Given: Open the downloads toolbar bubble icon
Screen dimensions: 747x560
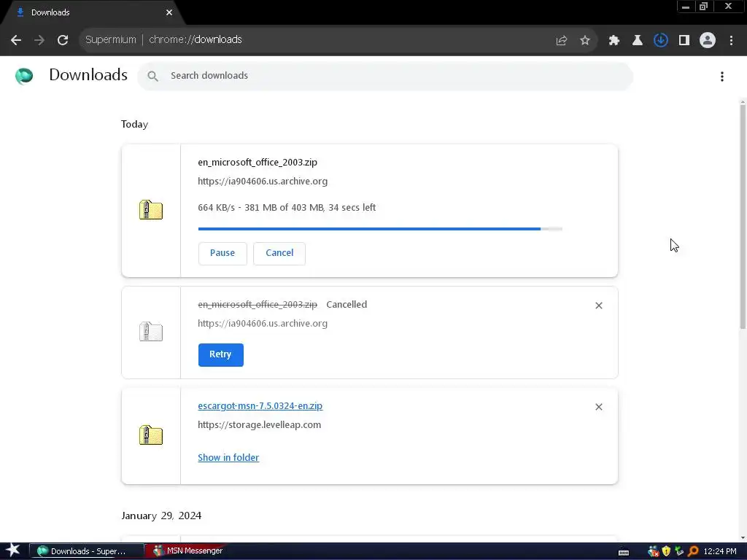Looking at the screenshot, I should point(661,41).
